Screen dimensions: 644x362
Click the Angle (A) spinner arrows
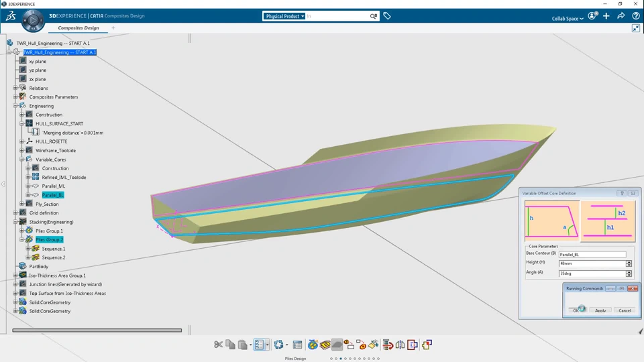[x=629, y=274]
